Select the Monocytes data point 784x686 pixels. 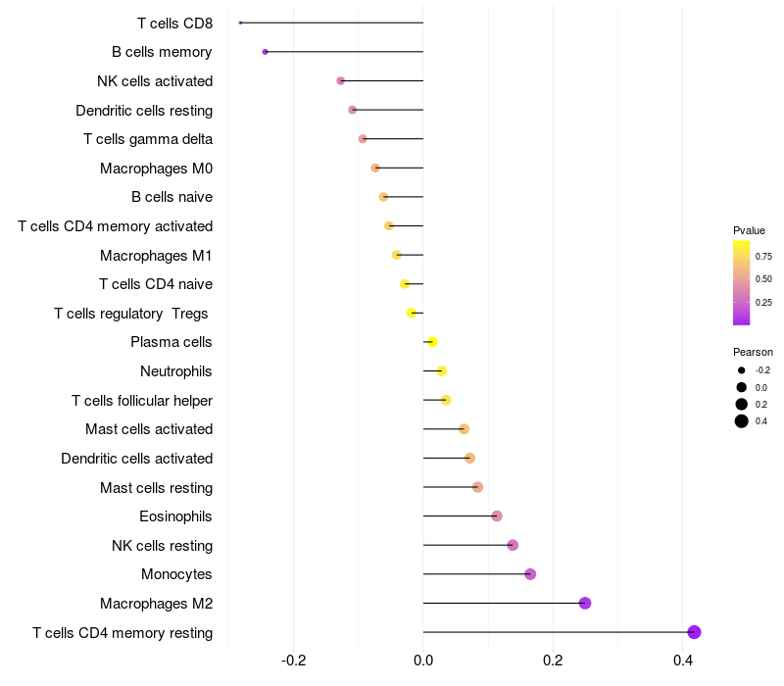pos(530,574)
